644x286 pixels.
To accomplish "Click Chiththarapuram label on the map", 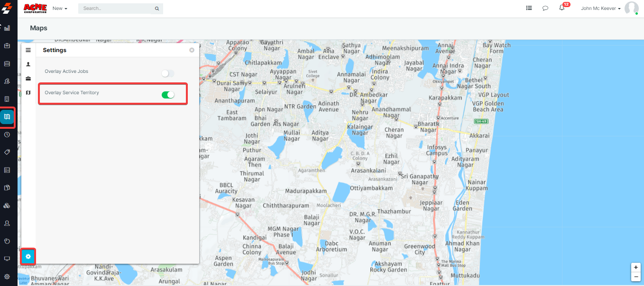I will (285, 206).
